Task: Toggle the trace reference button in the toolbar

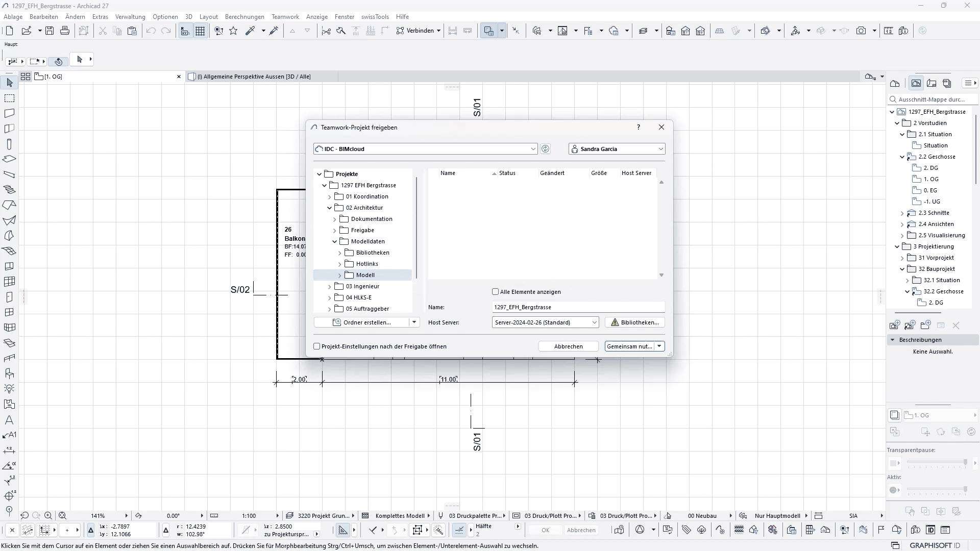Action: [x=488, y=31]
